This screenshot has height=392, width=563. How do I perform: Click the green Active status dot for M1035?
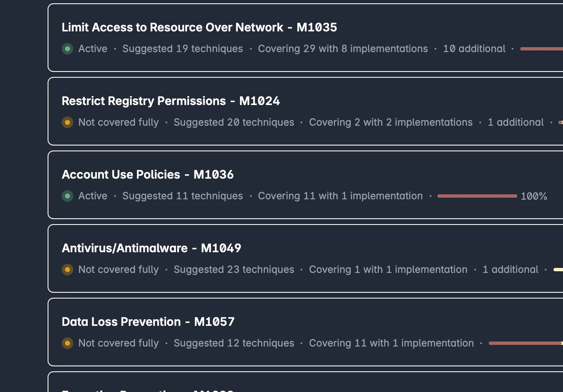(67, 49)
